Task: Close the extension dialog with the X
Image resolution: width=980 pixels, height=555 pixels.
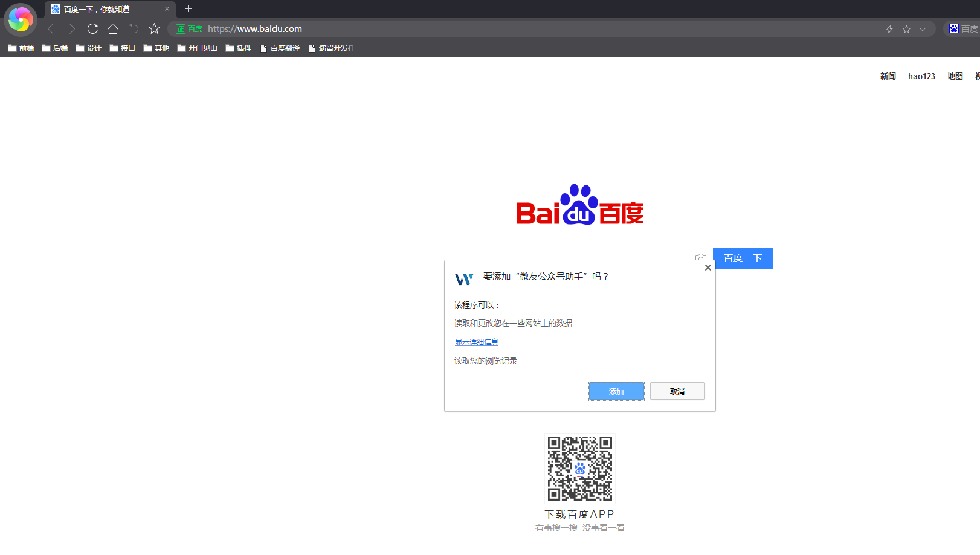Action: click(x=708, y=268)
